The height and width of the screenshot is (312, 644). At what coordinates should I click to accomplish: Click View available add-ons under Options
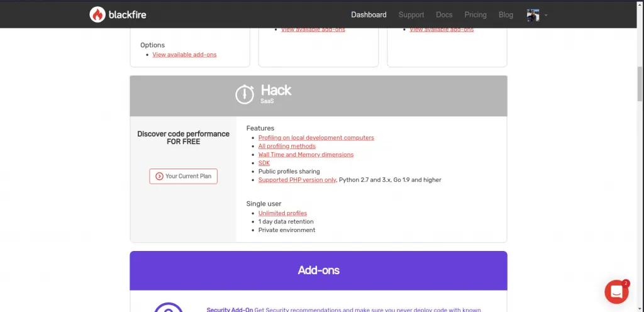[x=184, y=55]
